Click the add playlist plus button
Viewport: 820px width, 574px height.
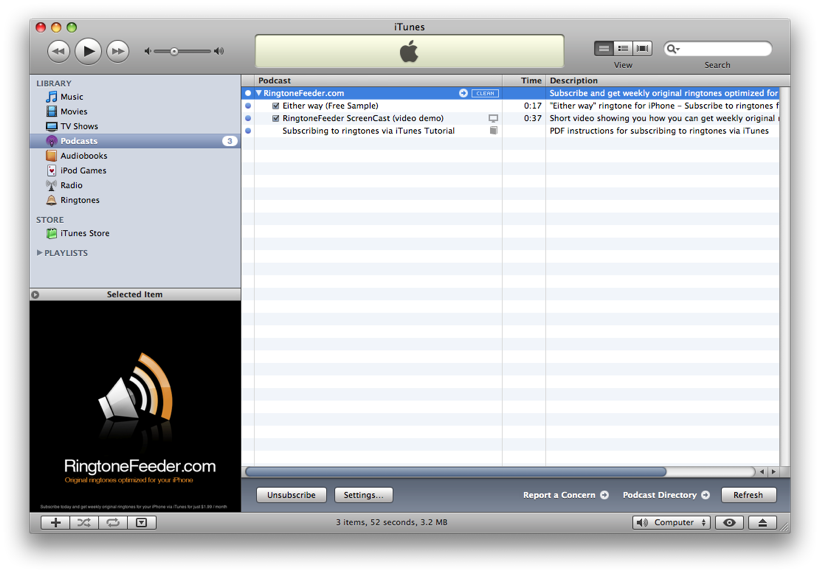[55, 522]
